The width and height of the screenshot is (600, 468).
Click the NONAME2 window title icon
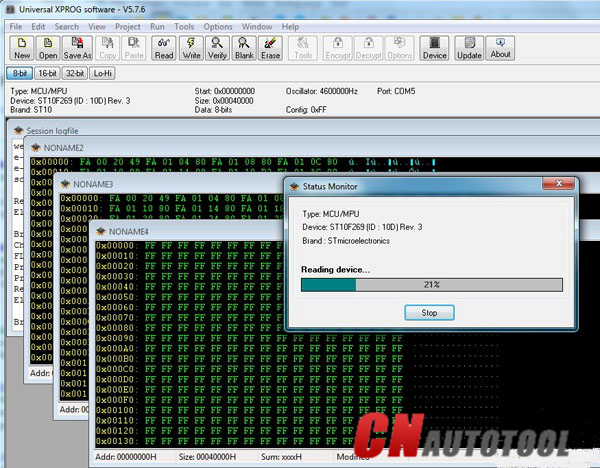tap(36, 148)
